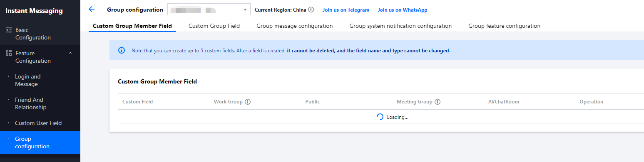644x162 pixels.
Task: Open the Group message configuration tab
Action: pyautogui.click(x=295, y=26)
